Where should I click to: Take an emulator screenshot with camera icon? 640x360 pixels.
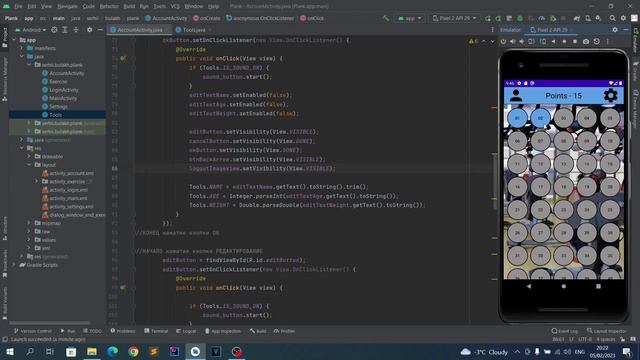[586, 42]
